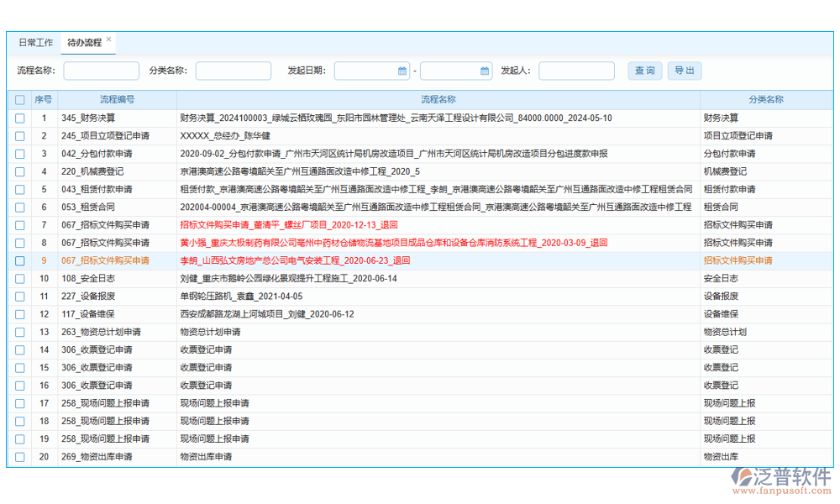Select checkbox for row 9 招标文件购买申请
Viewport: 840px width, 504px height.
[19, 261]
